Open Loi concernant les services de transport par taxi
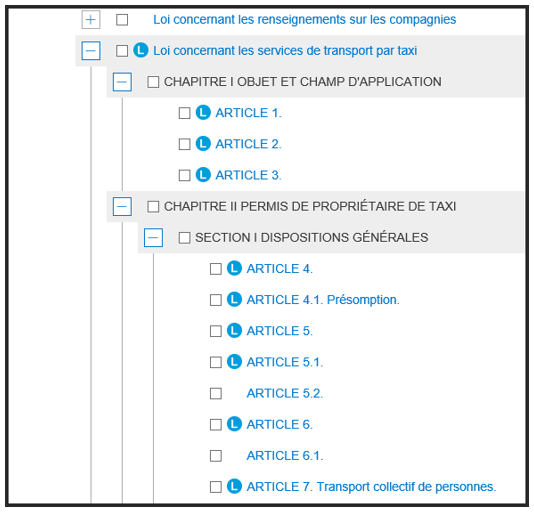 pos(285,51)
